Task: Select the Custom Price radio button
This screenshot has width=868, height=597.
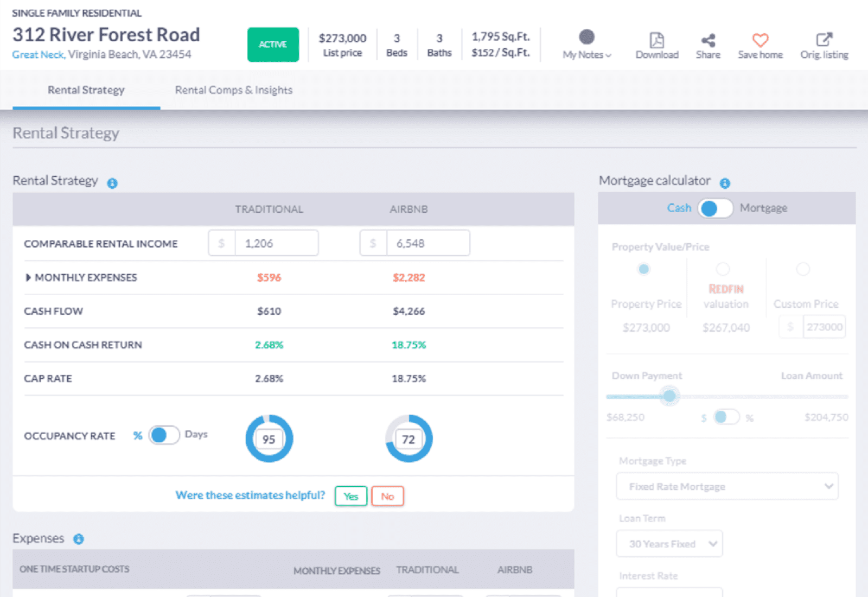Action: coord(803,269)
